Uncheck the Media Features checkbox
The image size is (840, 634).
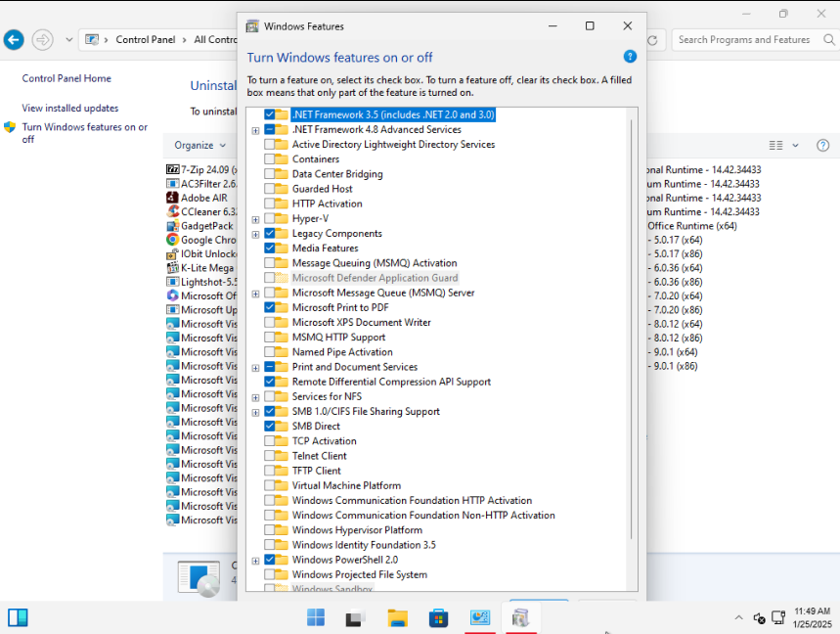coord(270,249)
